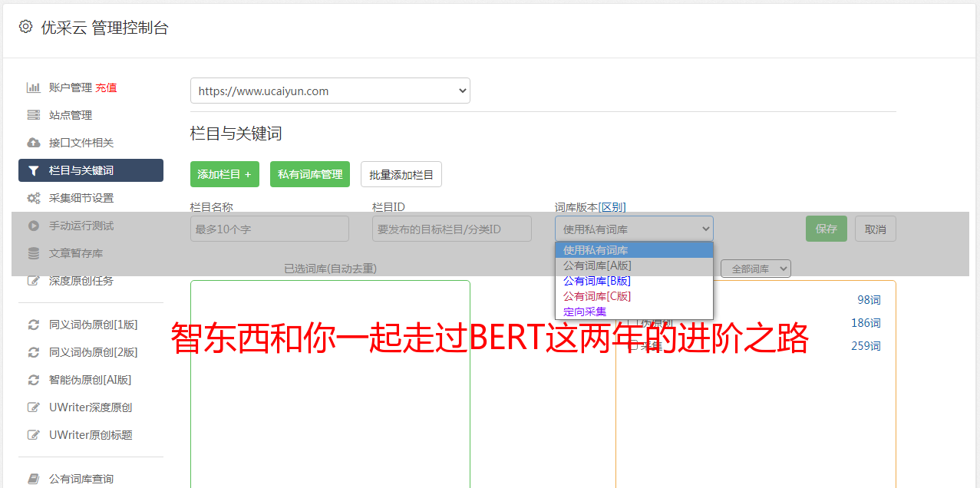Viewport: 980px width, 488px height.
Task: Choose 公有词库[B版] option
Action: pos(634,281)
